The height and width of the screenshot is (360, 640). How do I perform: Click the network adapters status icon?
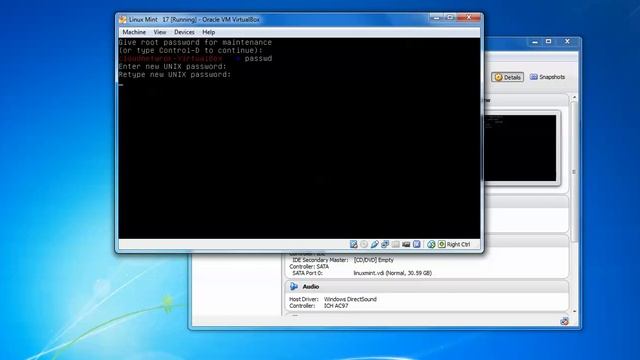(385, 244)
